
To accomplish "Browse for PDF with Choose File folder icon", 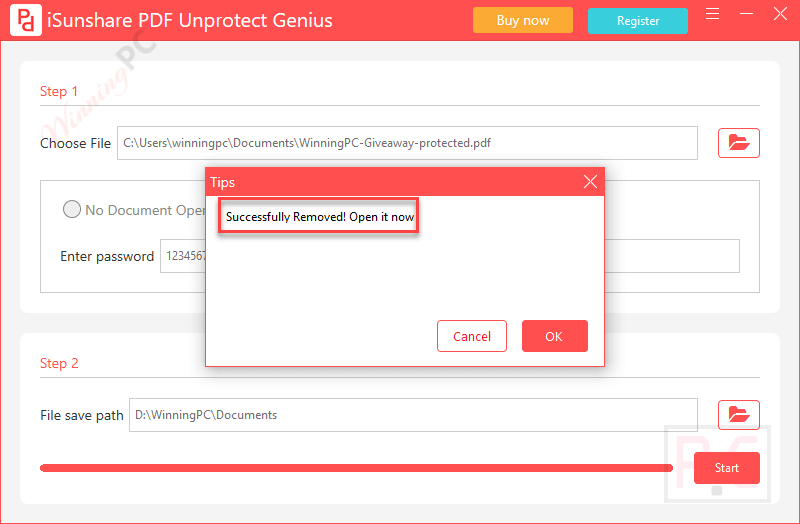I will click(x=738, y=143).
